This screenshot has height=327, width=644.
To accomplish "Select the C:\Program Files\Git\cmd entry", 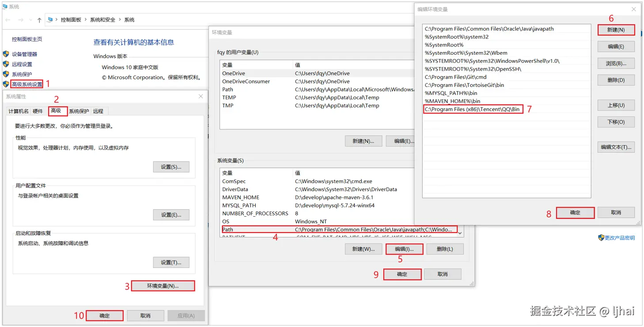I will coord(507,77).
